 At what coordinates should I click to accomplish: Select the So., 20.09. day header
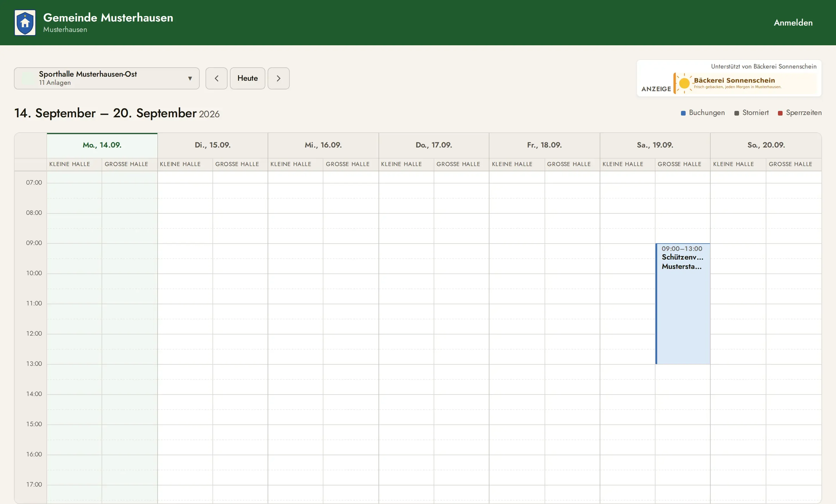pos(766,145)
